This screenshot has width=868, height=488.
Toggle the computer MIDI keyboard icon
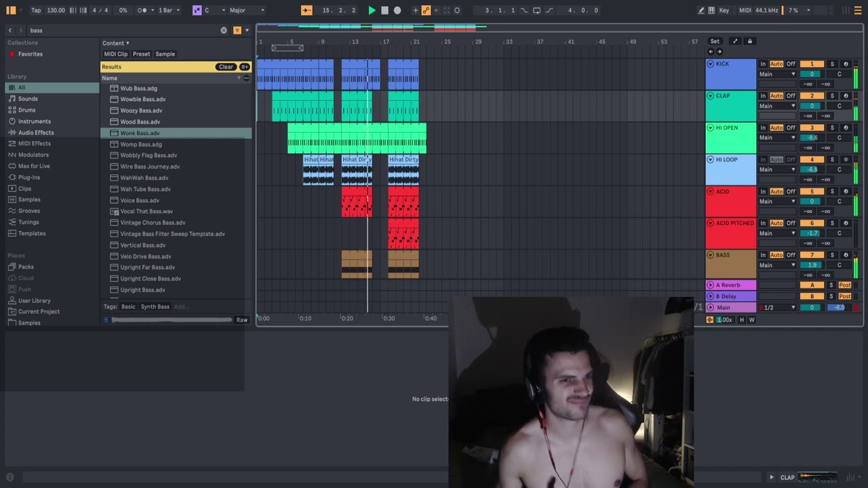click(x=711, y=10)
